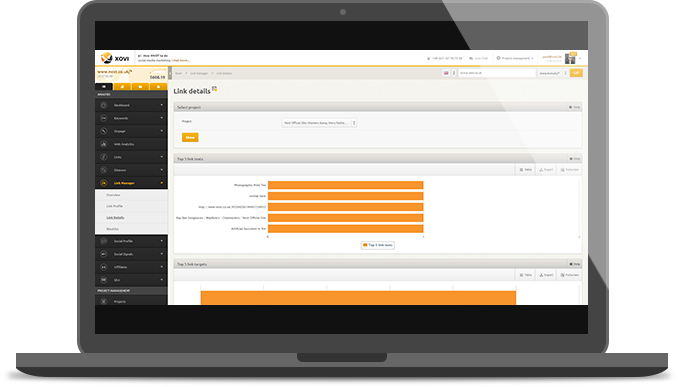Click the XOVI logo

point(115,58)
